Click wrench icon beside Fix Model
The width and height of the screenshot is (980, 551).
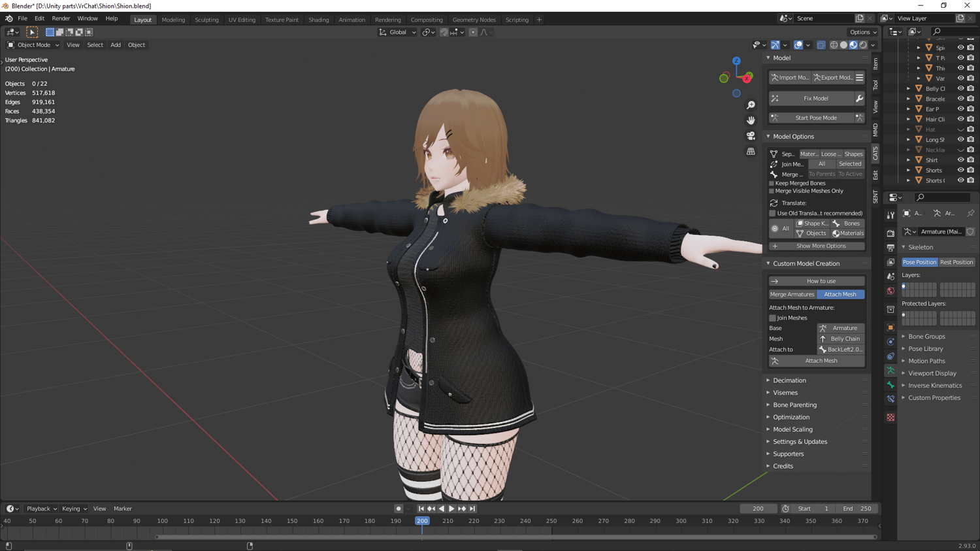click(860, 98)
